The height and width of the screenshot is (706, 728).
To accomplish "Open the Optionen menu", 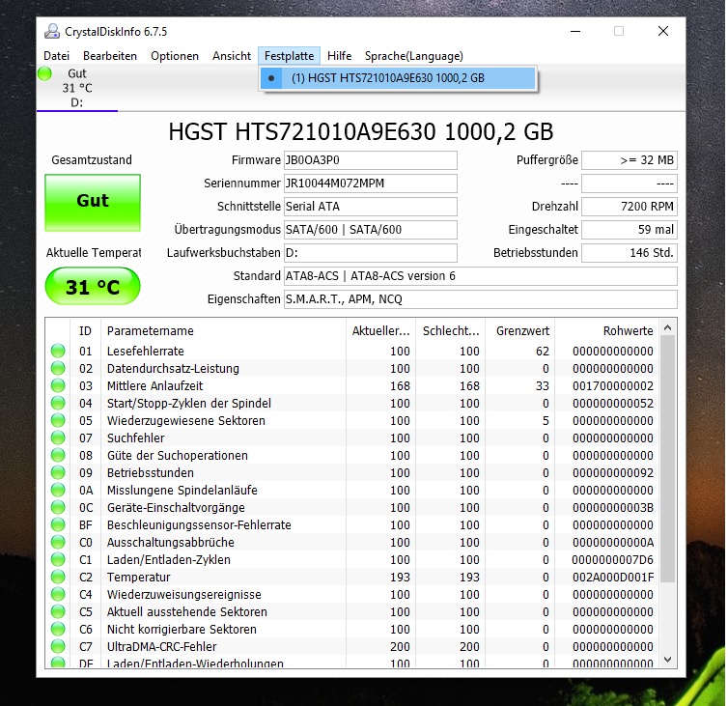I will click(x=175, y=56).
